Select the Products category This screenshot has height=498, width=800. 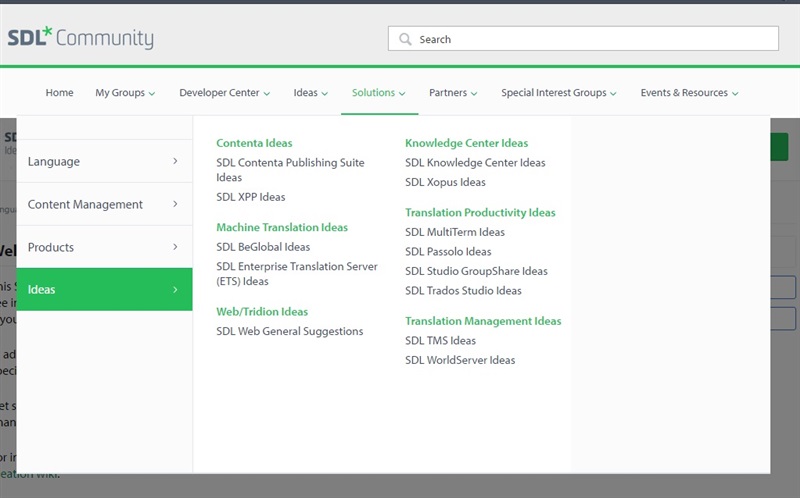coord(105,247)
